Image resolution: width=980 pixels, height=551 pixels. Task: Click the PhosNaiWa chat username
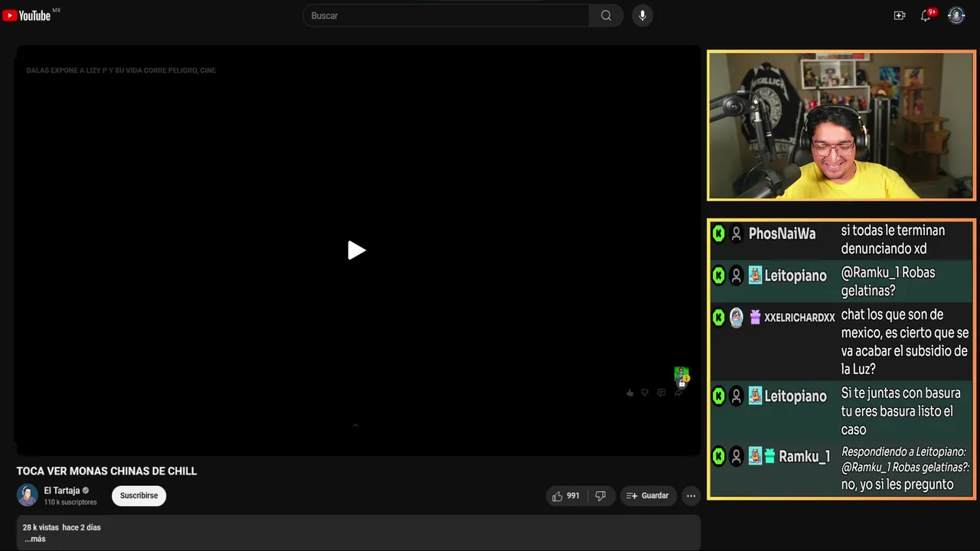(782, 234)
